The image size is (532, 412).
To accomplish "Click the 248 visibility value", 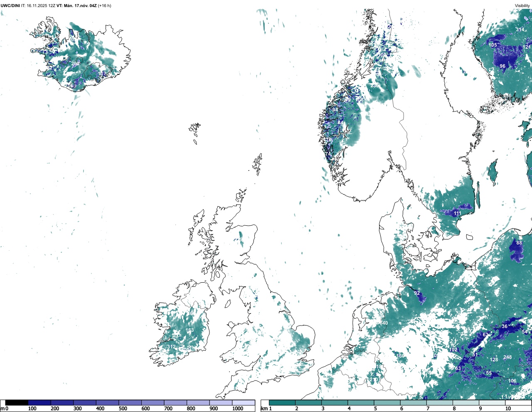I will pos(507,357).
